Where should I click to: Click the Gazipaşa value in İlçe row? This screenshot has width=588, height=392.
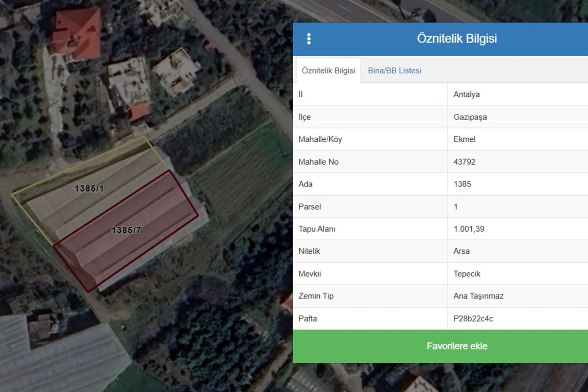tap(470, 117)
